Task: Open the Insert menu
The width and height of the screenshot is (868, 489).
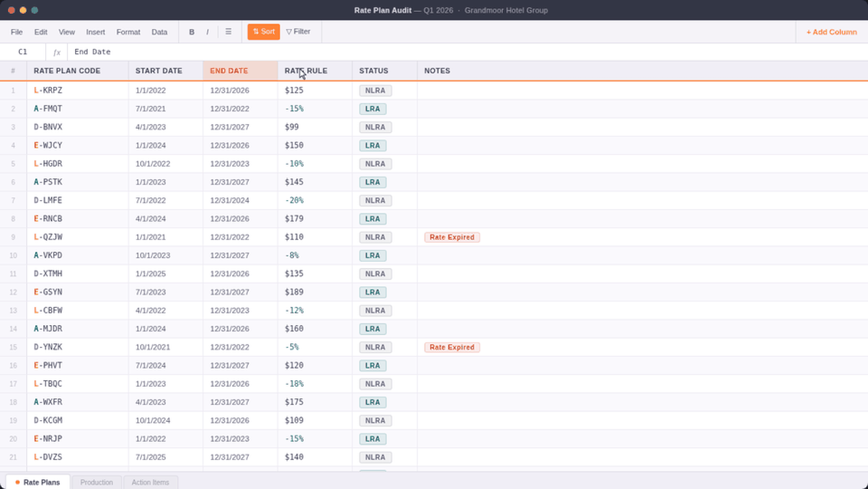Action: (95, 32)
